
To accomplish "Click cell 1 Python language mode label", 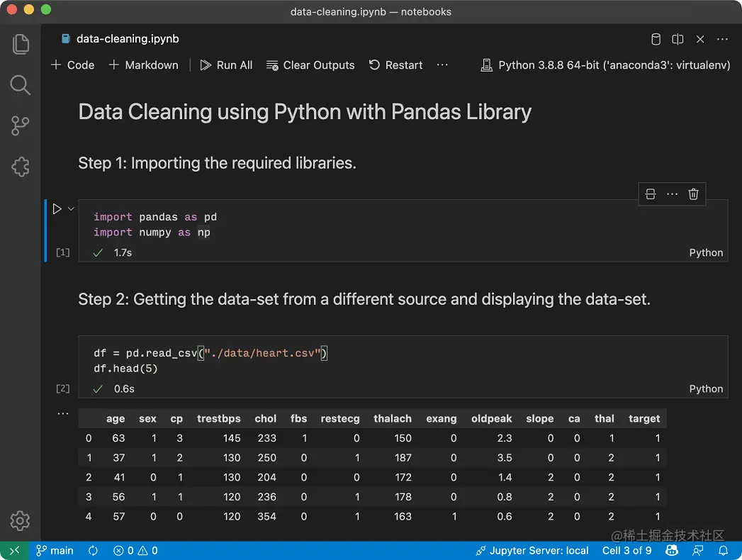I will [706, 253].
